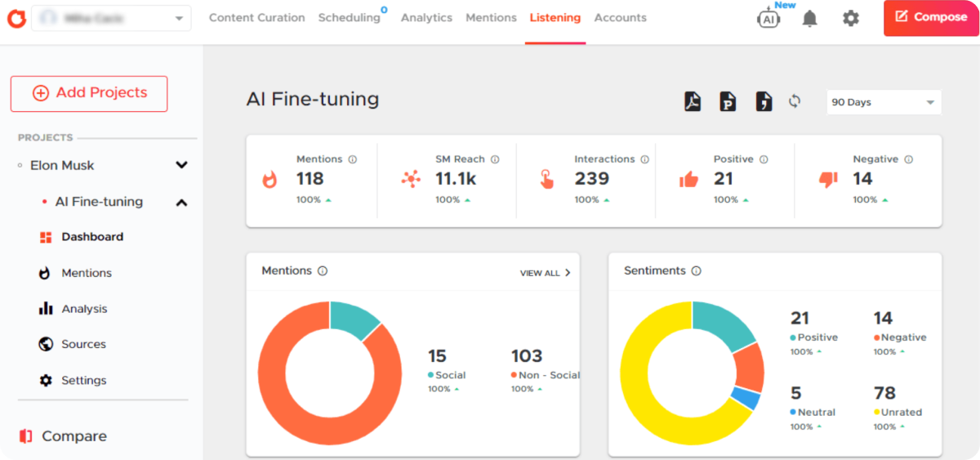980x460 pixels.
Task: Click the 118 Mentions value
Action: pos(310,179)
